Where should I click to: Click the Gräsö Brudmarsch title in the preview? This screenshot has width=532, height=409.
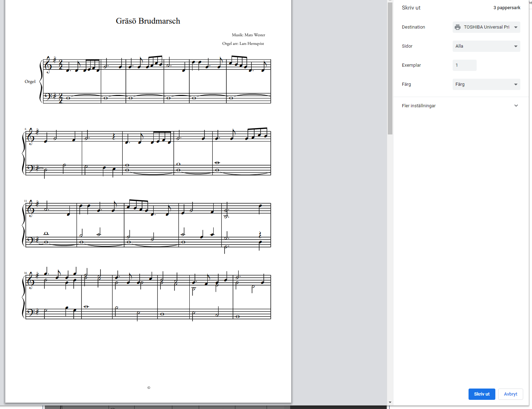tap(148, 21)
